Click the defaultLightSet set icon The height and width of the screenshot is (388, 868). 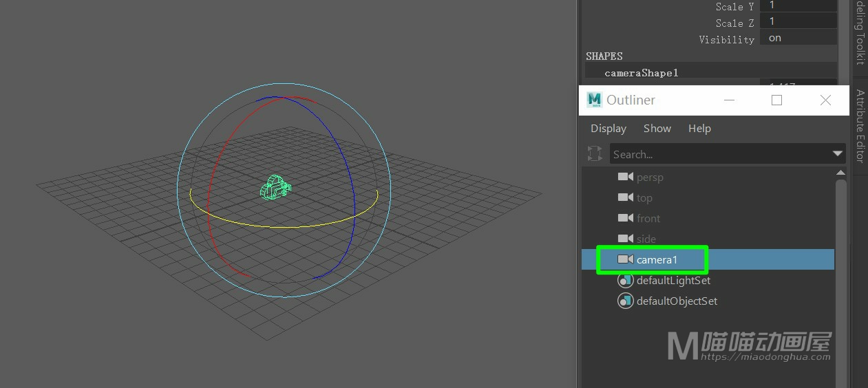(625, 280)
